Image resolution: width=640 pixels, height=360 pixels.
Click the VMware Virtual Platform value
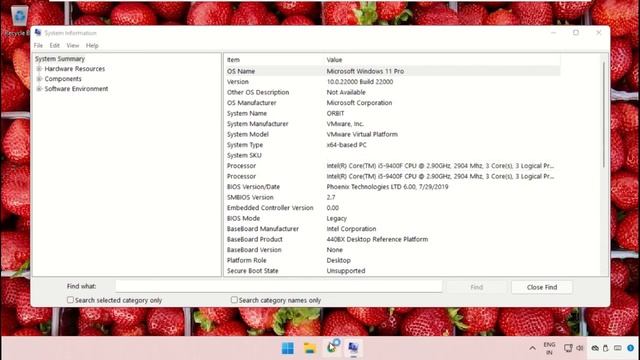tap(362, 134)
